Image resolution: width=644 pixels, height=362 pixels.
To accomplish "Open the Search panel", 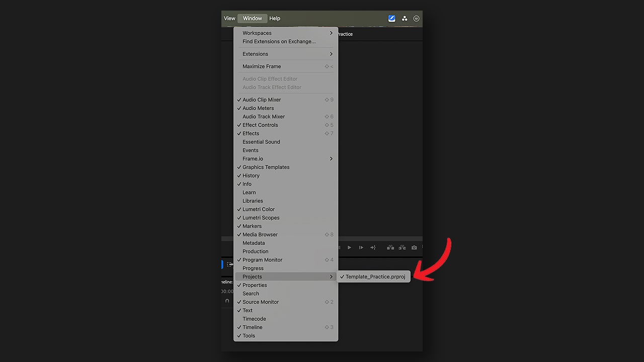I will pos(286,294).
